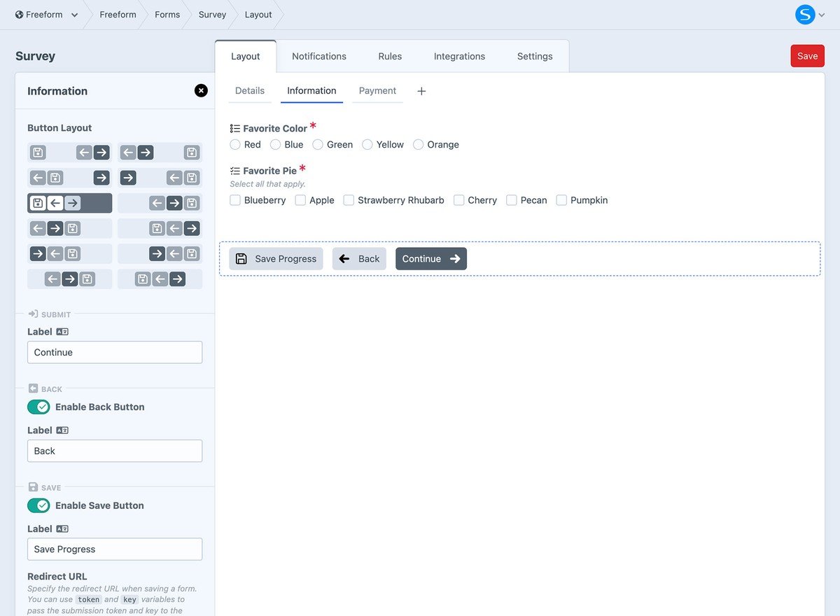Click the Submit section heading icon
This screenshot has height=616, width=840.
33,314
